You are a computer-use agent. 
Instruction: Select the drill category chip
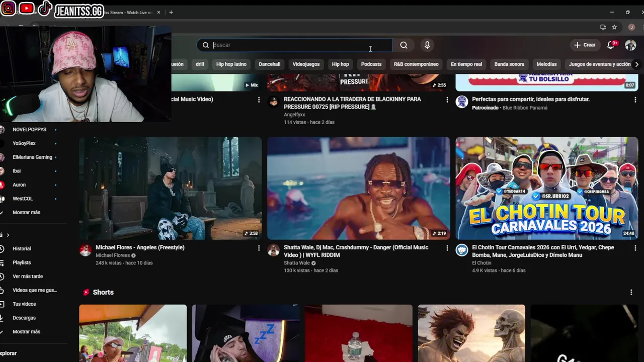tap(200, 64)
